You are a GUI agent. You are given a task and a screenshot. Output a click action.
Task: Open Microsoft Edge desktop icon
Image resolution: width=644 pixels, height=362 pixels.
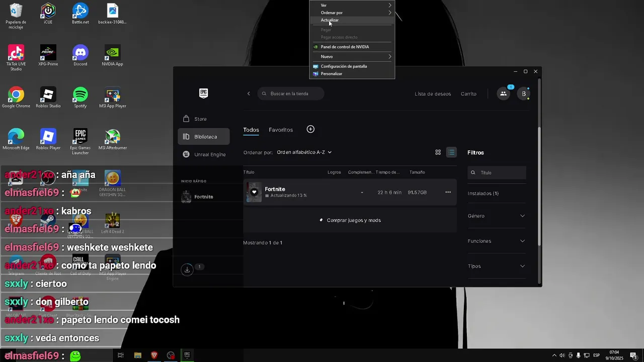coord(16,139)
